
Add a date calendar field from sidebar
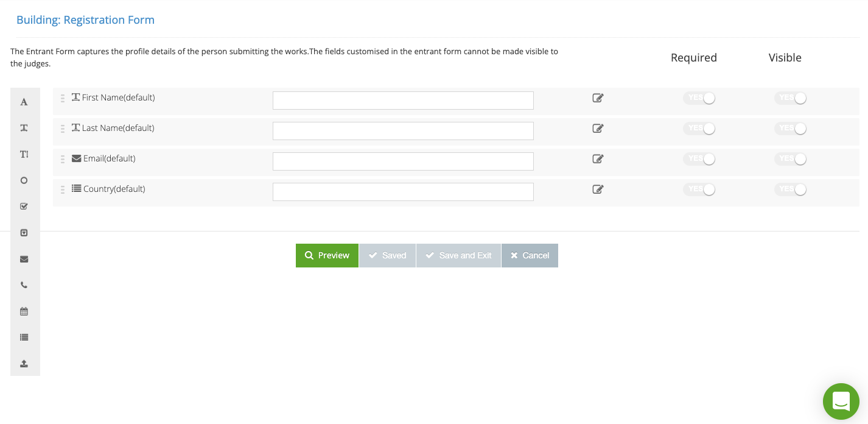pos(24,311)
